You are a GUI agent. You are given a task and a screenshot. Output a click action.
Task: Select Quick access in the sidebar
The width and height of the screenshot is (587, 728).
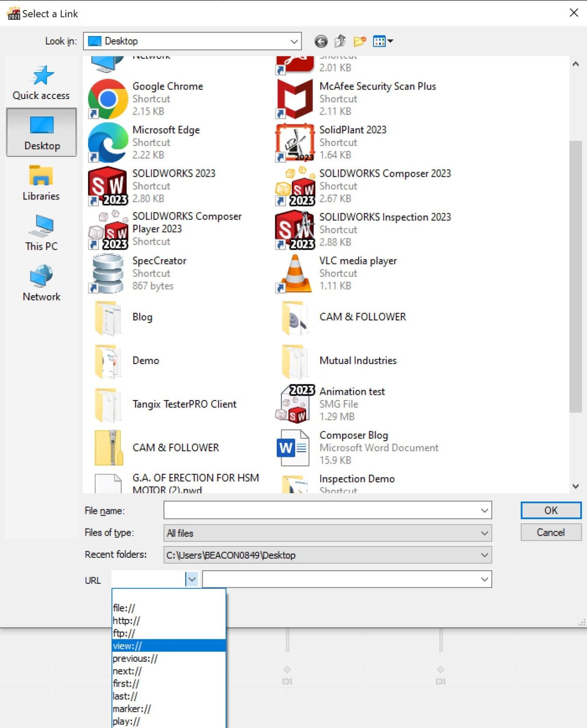coord(41,83)
